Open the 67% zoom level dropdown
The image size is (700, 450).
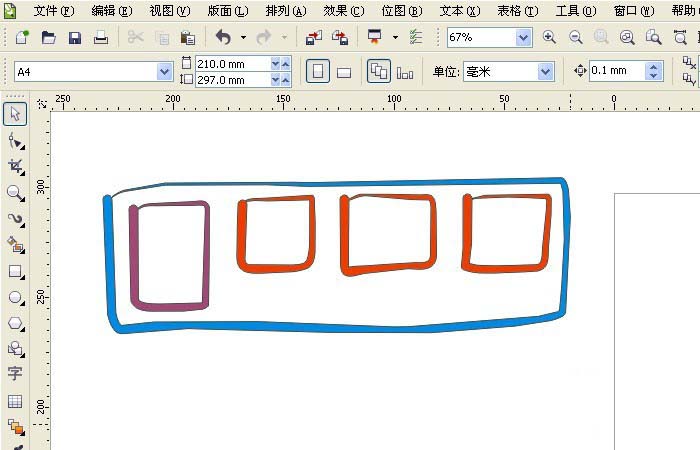pyautogui.click(x=524, y=38)
